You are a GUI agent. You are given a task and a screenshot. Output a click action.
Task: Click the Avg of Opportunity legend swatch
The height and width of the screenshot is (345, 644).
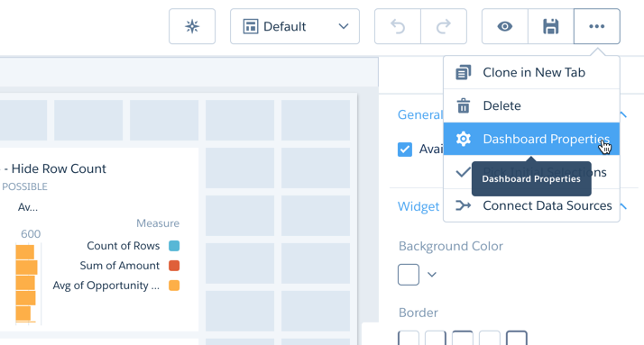point(174,286)
